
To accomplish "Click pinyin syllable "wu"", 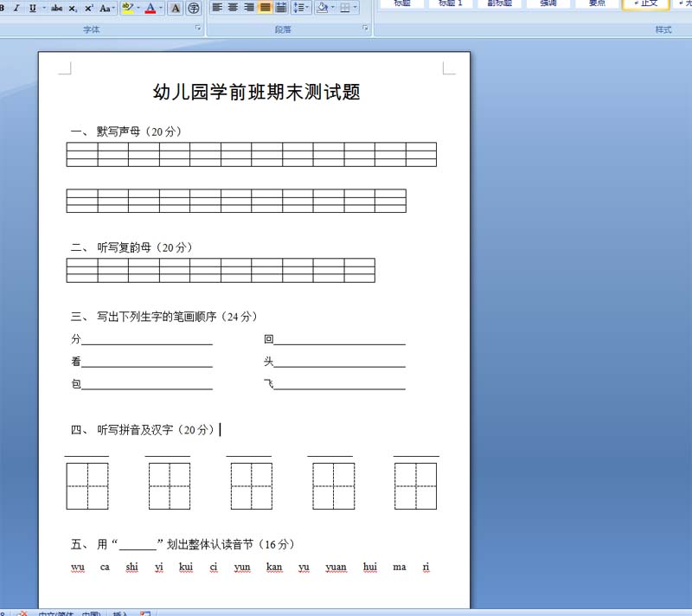I will pyautogui.click(x=78, y=567).
